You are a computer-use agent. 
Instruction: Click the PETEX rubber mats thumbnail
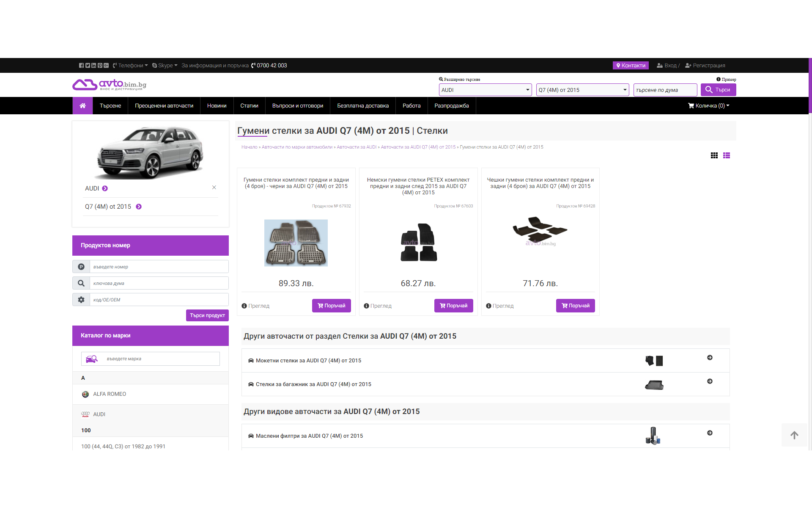(x=418, y=243)
